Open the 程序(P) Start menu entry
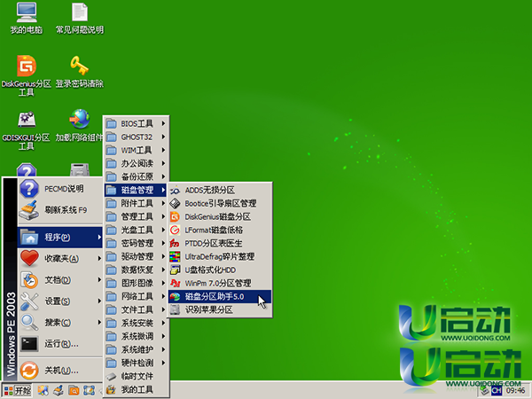Viewport: 532px width, 399px height. [60, 237]
